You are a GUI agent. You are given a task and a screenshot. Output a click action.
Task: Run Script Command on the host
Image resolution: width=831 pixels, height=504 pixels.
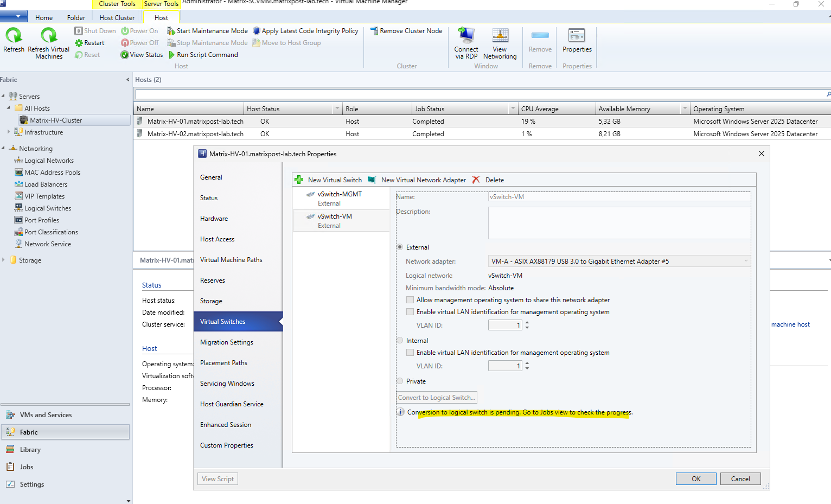click(203, 55)
